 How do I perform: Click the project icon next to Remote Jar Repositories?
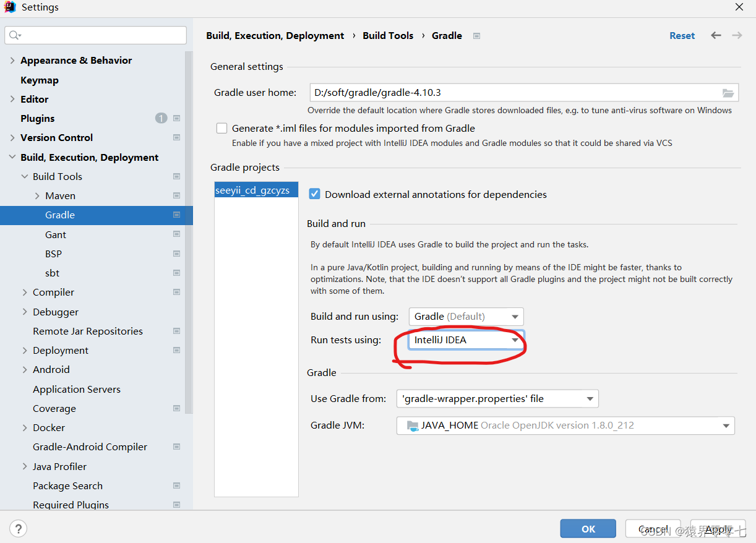coord(176,331)
